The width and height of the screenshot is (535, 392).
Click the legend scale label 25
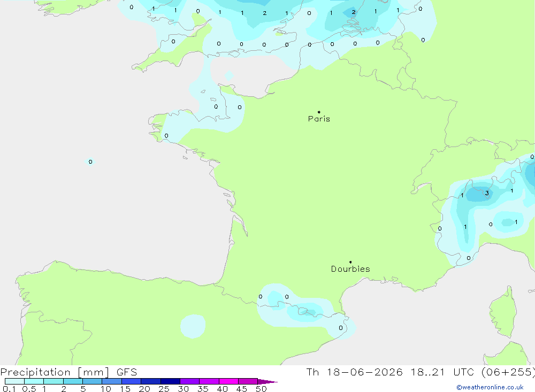coord(164,389)
